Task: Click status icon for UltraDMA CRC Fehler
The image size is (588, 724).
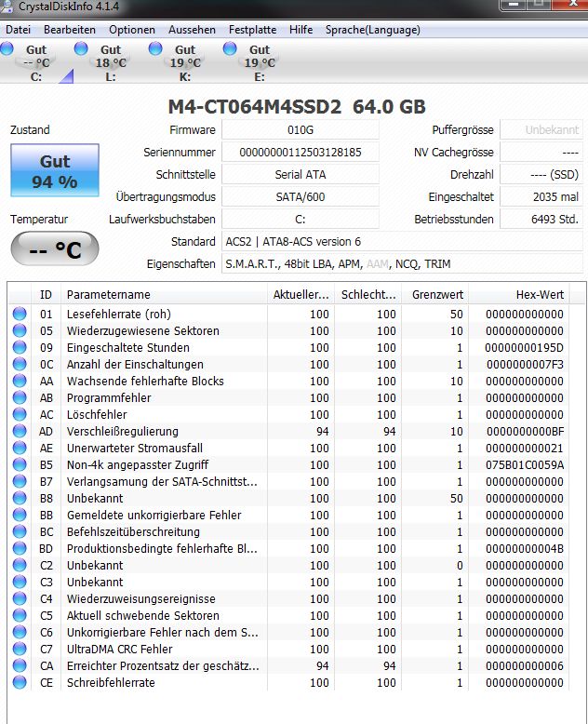Action: [20, 649]
